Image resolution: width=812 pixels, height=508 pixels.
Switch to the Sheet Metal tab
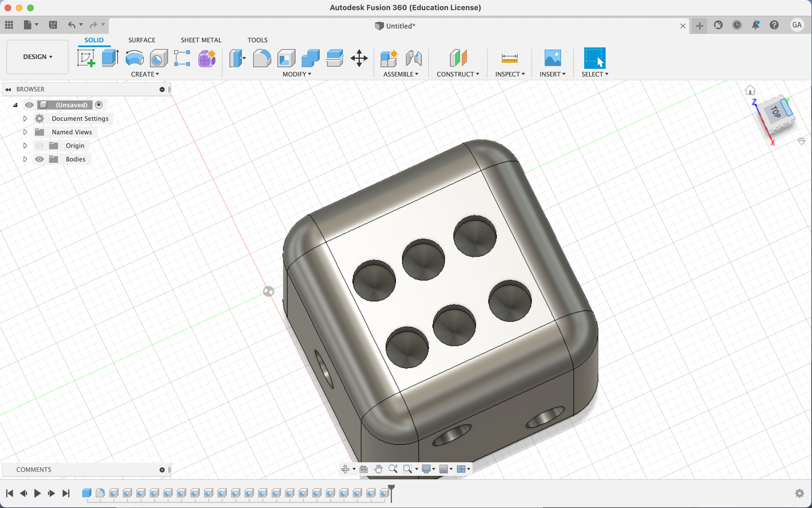(x=201, y=40)
